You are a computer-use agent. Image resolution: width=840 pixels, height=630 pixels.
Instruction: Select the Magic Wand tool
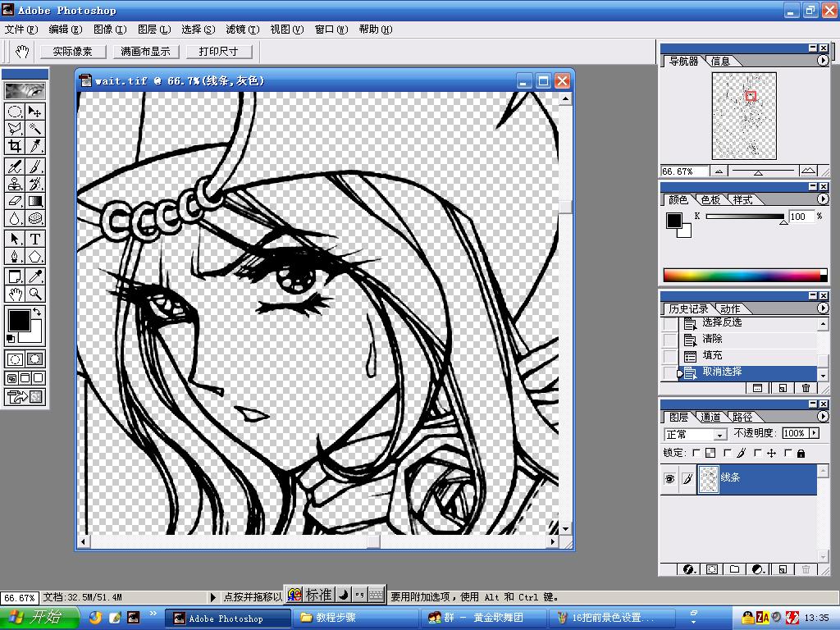35,129
